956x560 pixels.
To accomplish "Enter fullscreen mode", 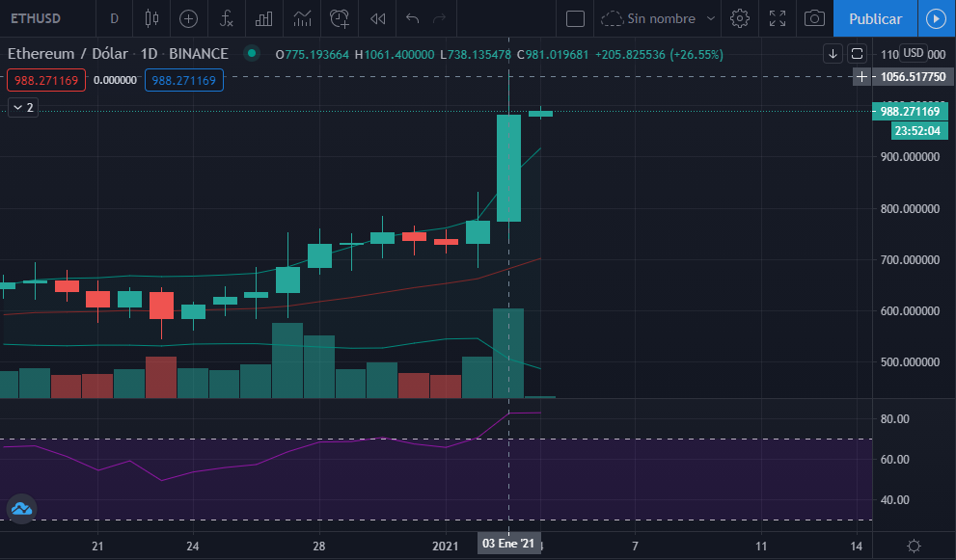I will (778, 18).
